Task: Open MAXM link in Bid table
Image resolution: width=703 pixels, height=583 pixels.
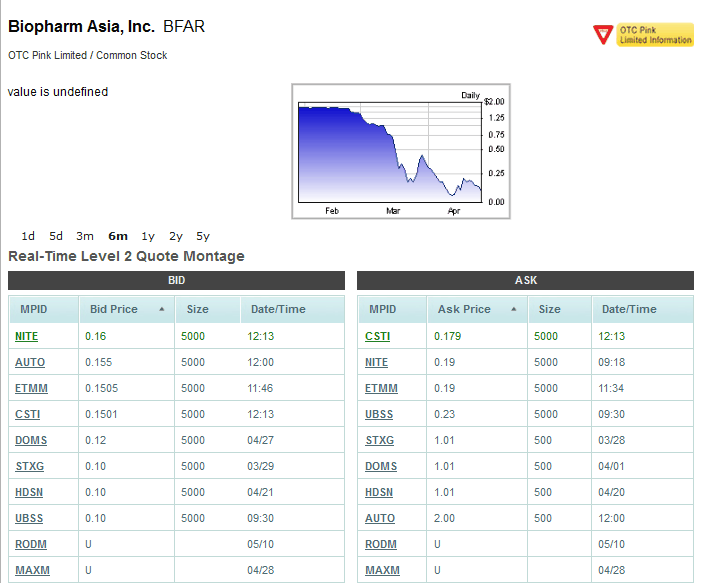Action: 31,570
